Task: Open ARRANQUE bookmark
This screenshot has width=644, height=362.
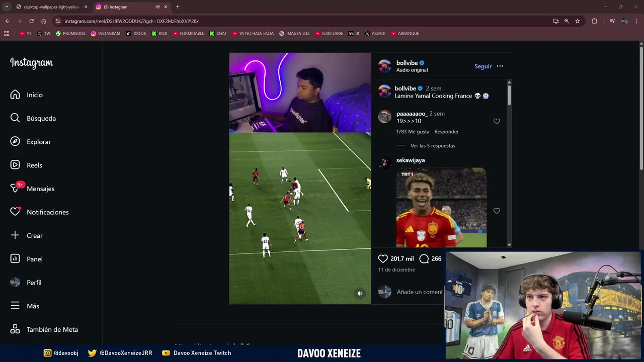Action: point(405,34)
